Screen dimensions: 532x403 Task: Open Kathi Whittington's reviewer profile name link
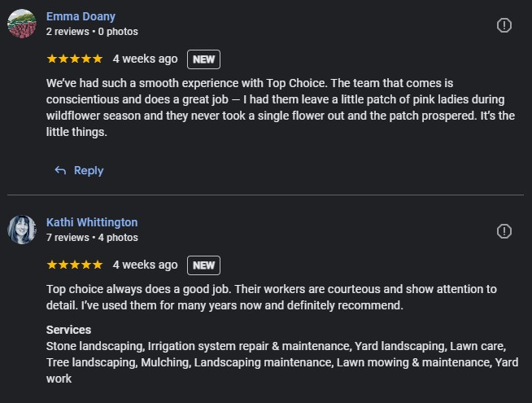tap(92, 222)
